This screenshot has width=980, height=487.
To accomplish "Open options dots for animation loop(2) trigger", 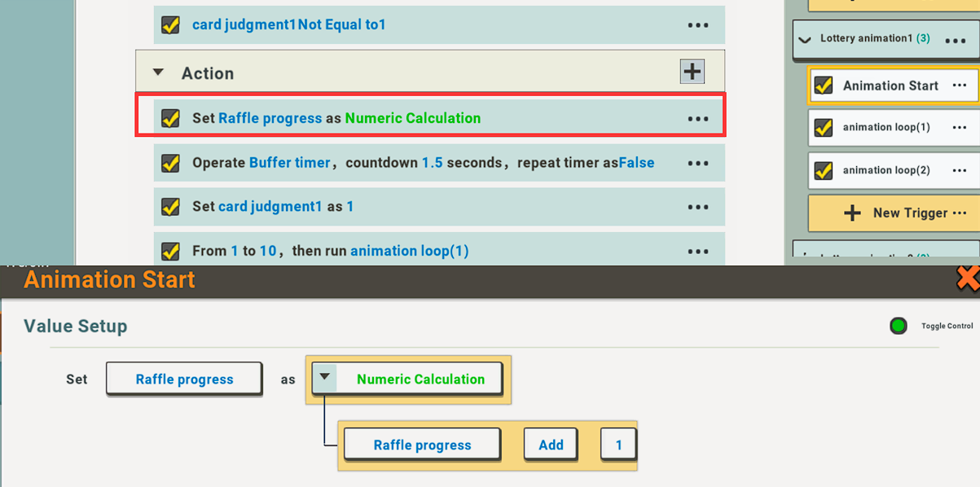I will 960,170.
